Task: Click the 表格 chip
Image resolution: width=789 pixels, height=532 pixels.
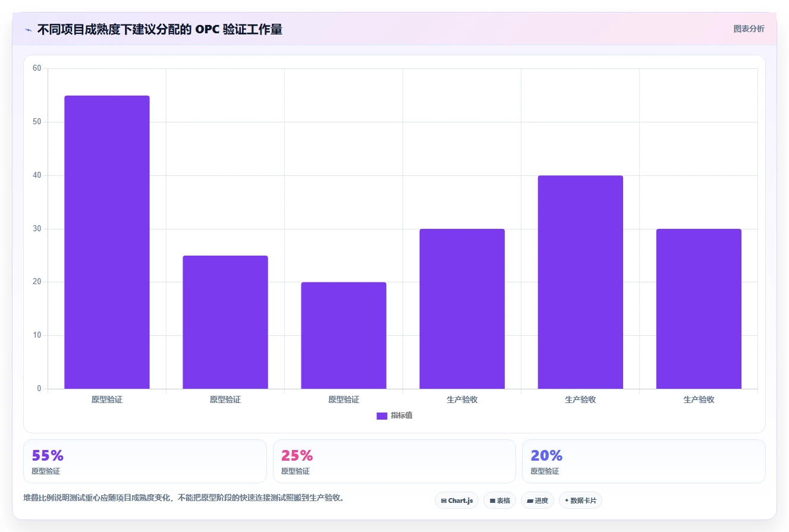Action: 499,500
